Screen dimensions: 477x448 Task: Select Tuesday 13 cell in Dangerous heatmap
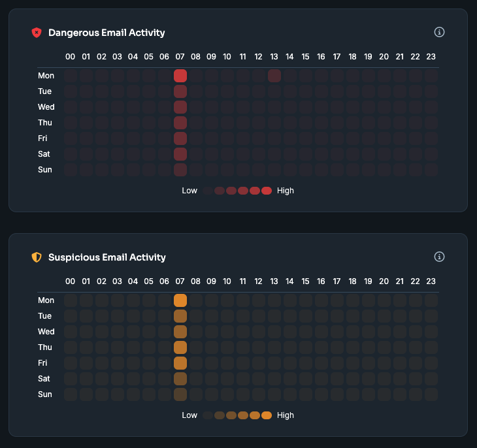pos(274,91)
